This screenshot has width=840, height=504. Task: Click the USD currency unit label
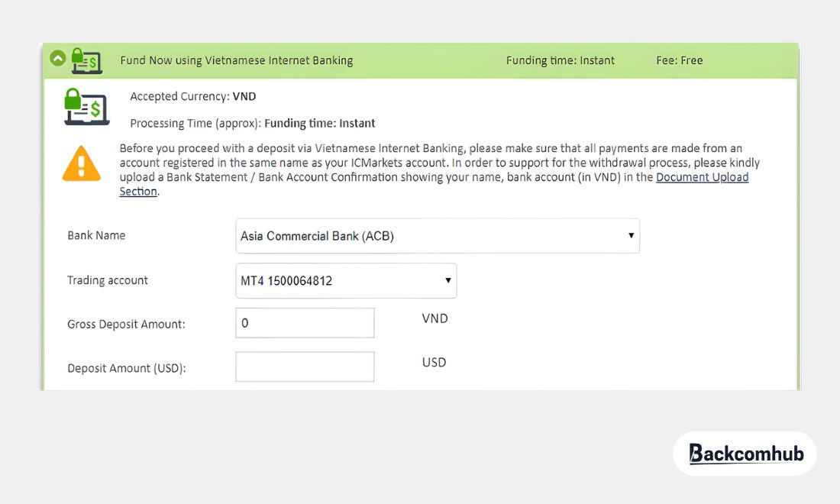click(434, 363)
